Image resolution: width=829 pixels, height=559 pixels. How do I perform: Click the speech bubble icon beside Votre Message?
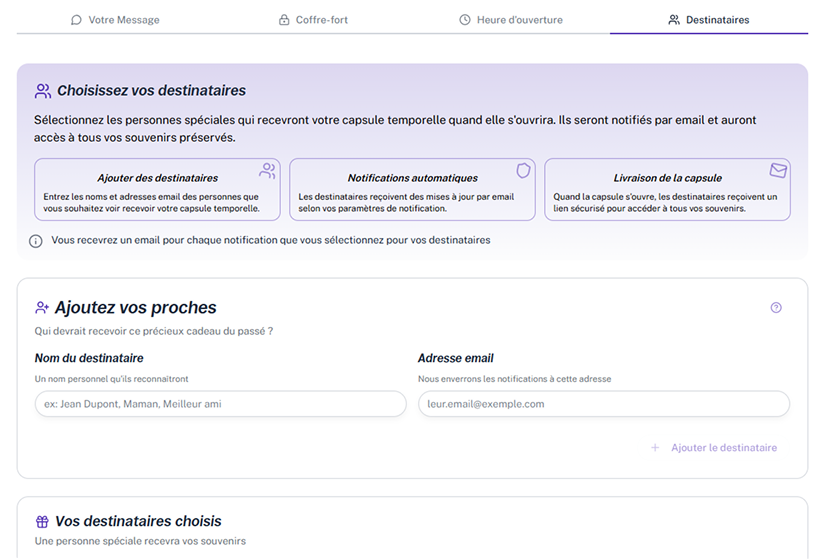[x=76, y=20]
